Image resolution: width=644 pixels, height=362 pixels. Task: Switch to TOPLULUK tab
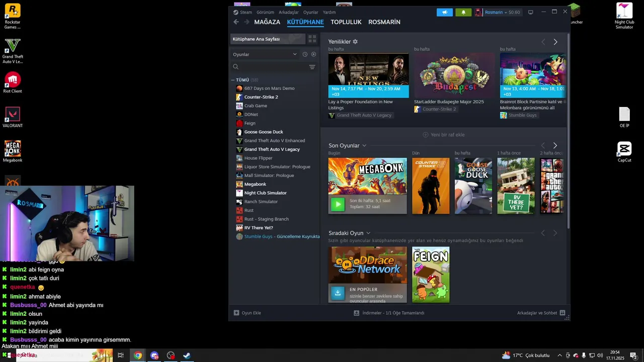pyautogui.click(x=346, y=22)
